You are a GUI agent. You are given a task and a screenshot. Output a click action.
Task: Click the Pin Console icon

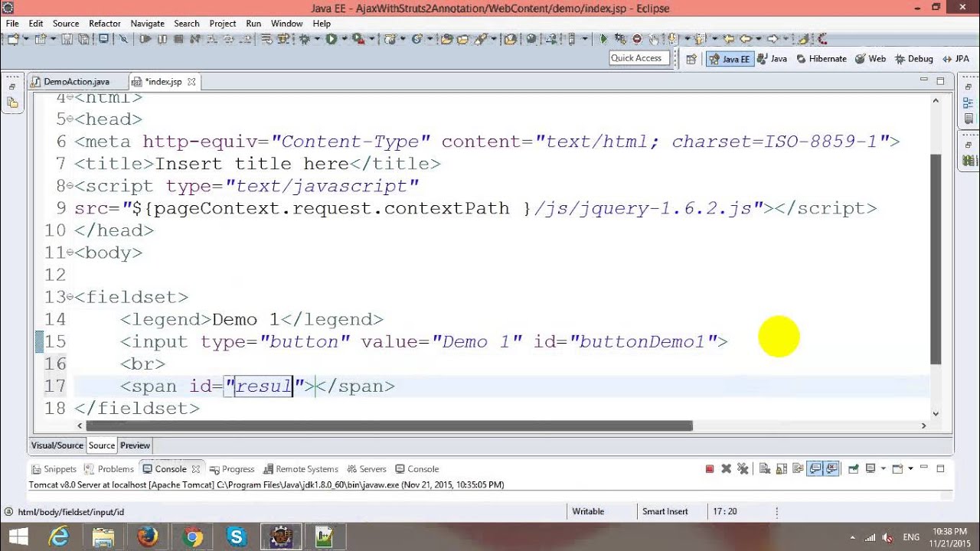click(853, 468)
